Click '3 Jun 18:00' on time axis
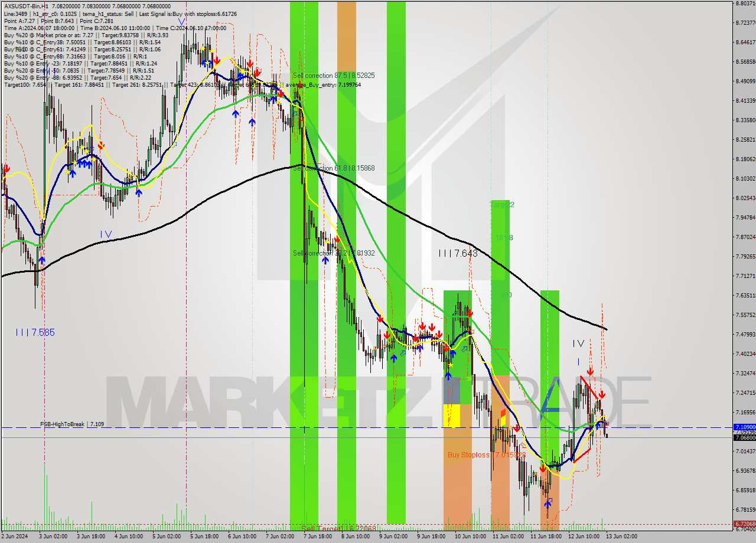 (91, 537)
